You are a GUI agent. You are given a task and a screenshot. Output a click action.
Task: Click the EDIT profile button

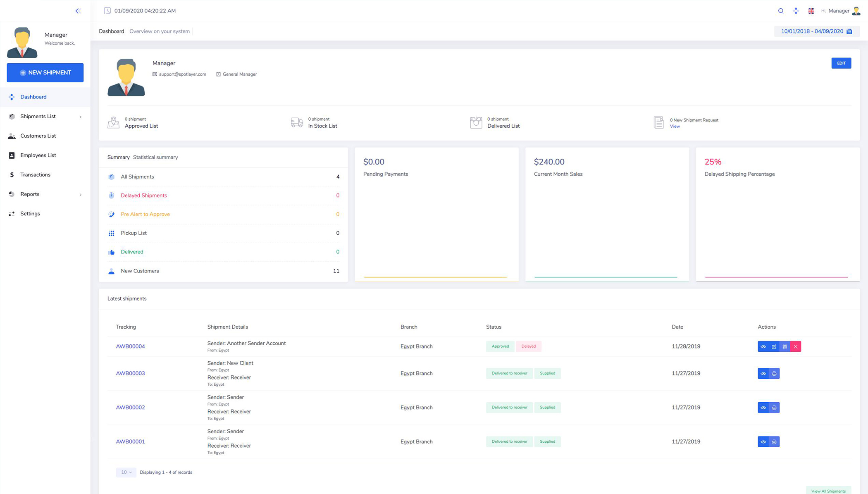[x=841, y=63]
